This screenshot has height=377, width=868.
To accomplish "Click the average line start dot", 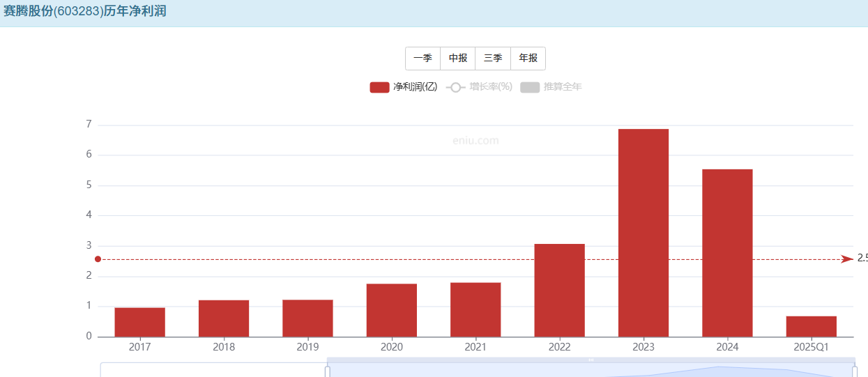I will (x=98, y=259).
